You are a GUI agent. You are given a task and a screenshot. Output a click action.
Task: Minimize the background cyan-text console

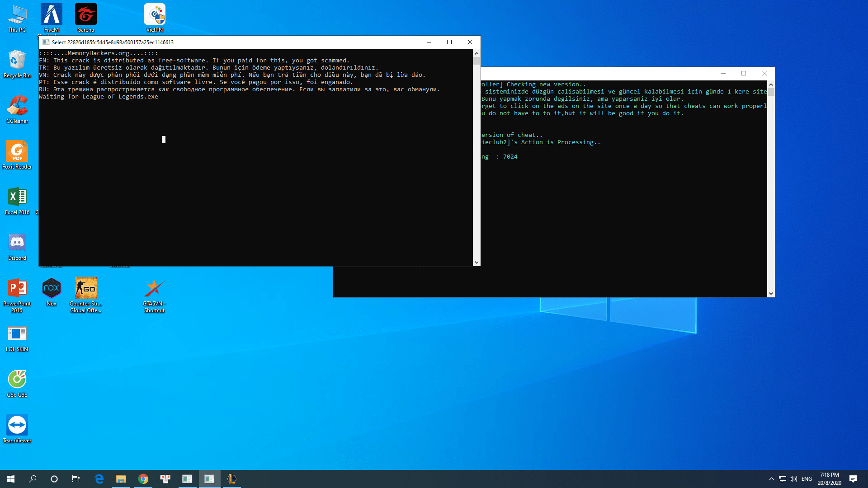(x=723, y=73)
